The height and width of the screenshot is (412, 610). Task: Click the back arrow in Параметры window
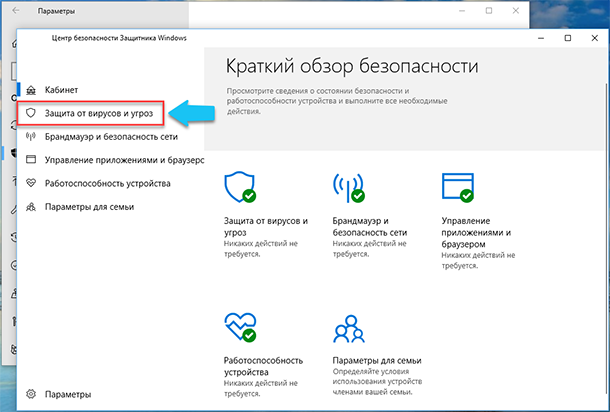click(16, 11)
